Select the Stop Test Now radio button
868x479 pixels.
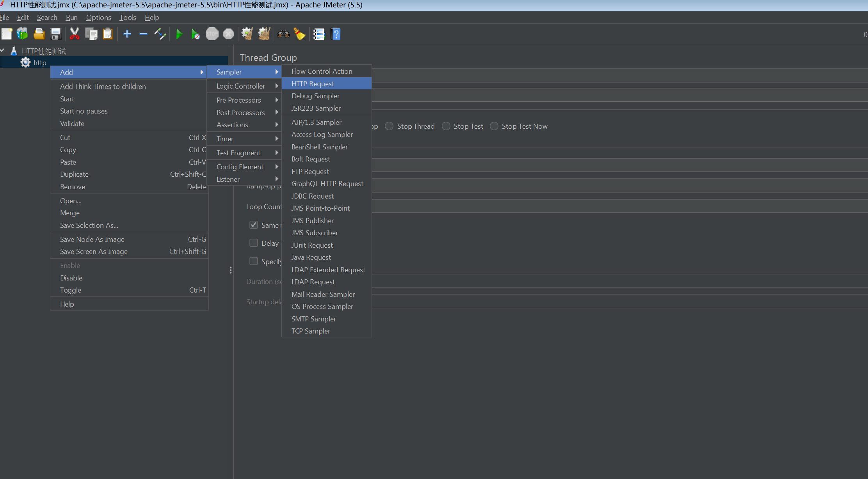tap(494, 126)
